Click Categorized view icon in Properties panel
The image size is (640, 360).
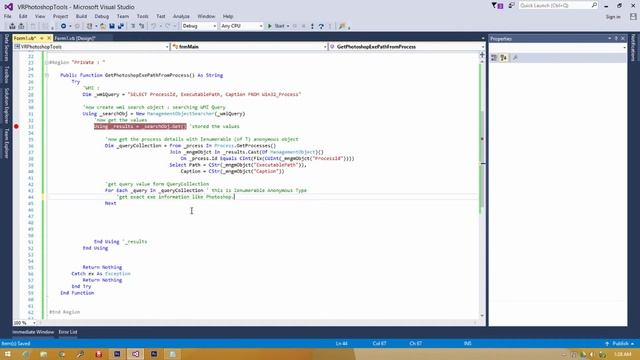(x=494, y=58)
